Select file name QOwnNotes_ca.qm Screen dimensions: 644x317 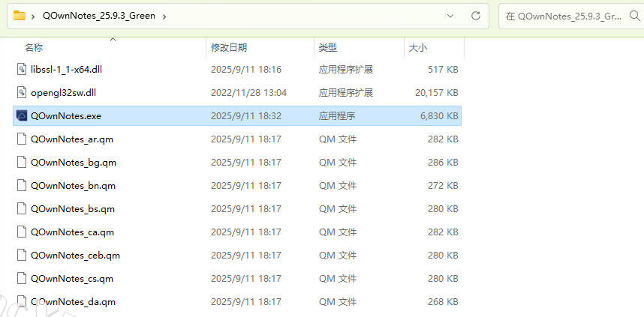tap(72, 232)
